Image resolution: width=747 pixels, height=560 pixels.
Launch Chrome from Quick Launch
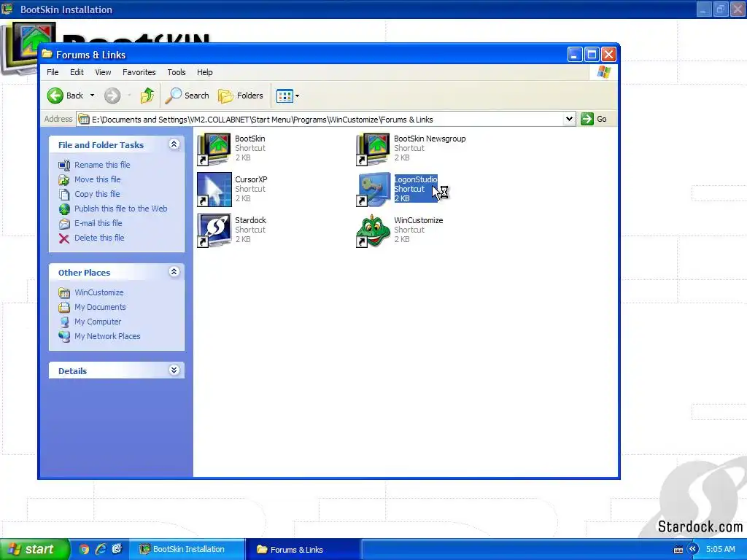pyautogui.click(x=84, y=549)
